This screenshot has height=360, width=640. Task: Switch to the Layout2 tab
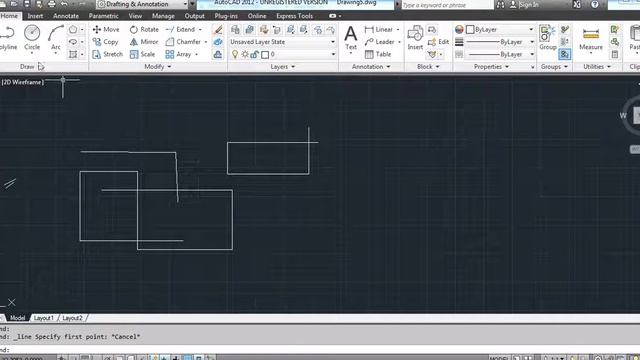(72, 318)
